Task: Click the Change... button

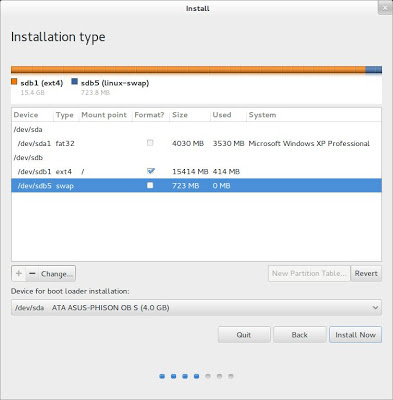Action: (57, 274)
